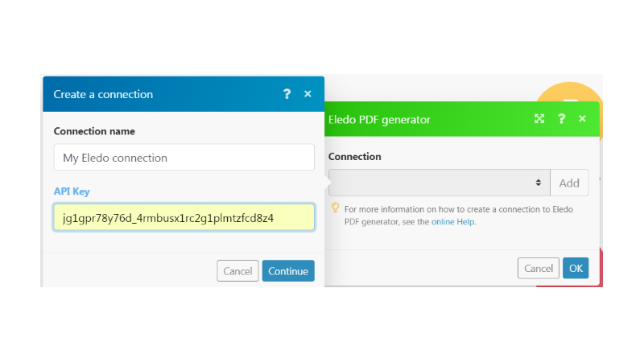This screenshot has width=644, height=362.
Task: Click the Connection name input field
Action: click(184, 157)
